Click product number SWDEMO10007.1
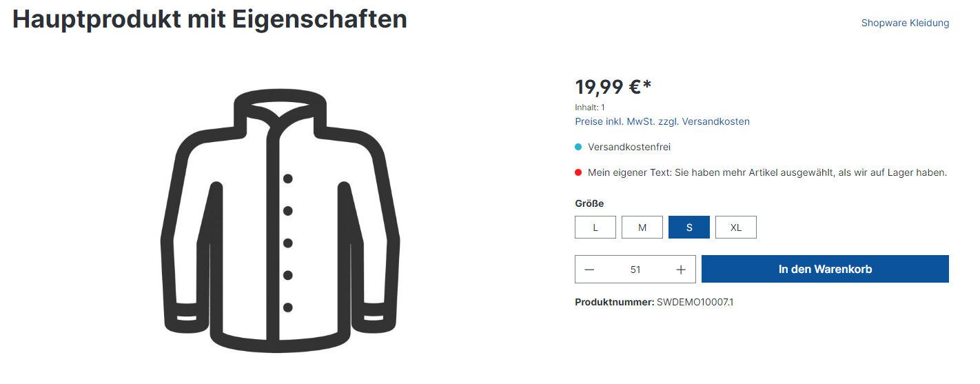This screenshot has width=980, height=384. (695, 302)
